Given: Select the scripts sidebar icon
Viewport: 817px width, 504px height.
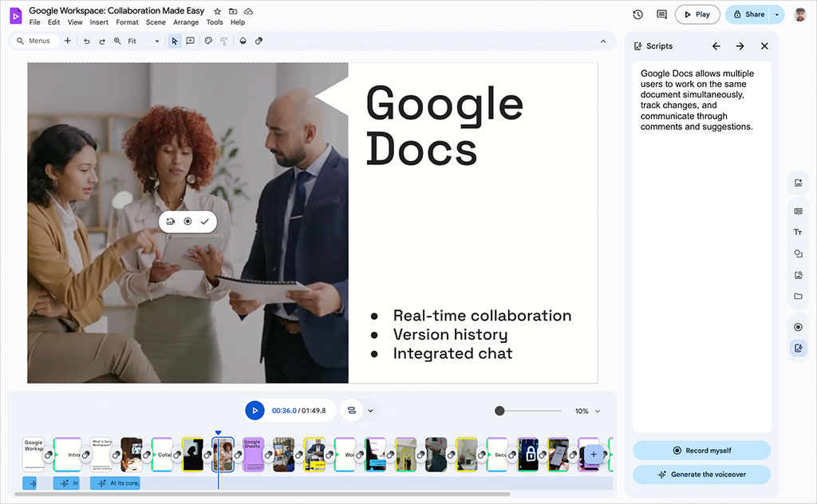Looking at the screenshot, I should [798, 348].
